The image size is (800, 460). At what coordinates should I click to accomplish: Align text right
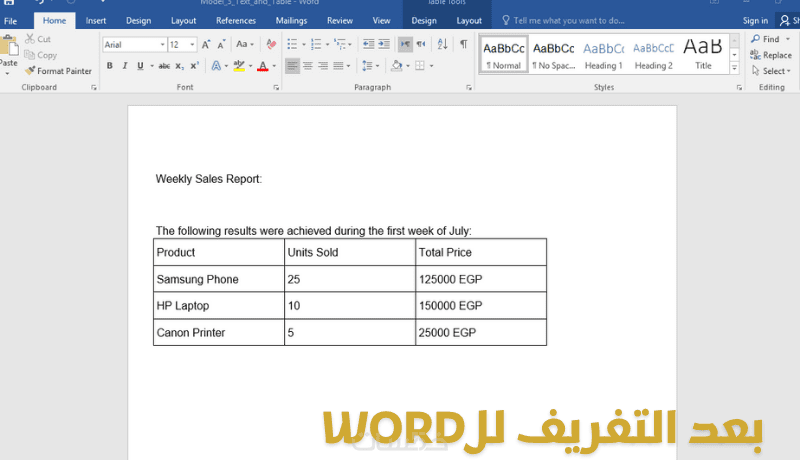(323, 66)
